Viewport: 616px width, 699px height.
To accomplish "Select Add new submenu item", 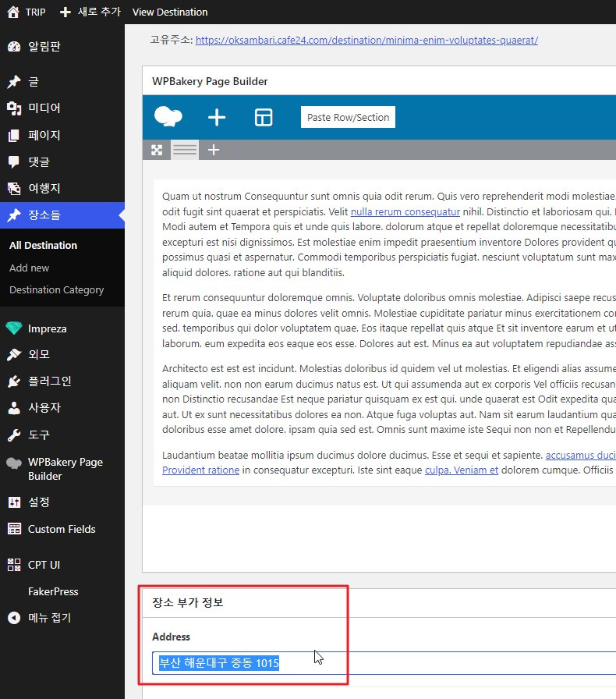I will pos(29,268).
